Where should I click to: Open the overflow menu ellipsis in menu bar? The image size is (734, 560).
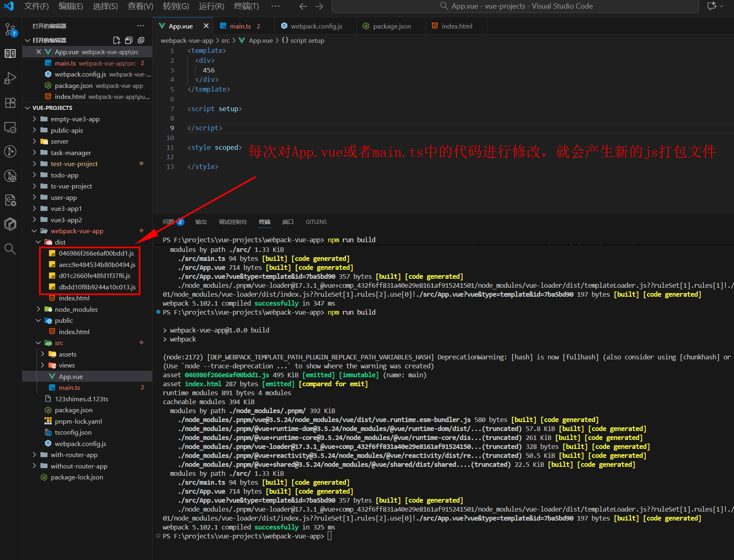tap(276, 6)
